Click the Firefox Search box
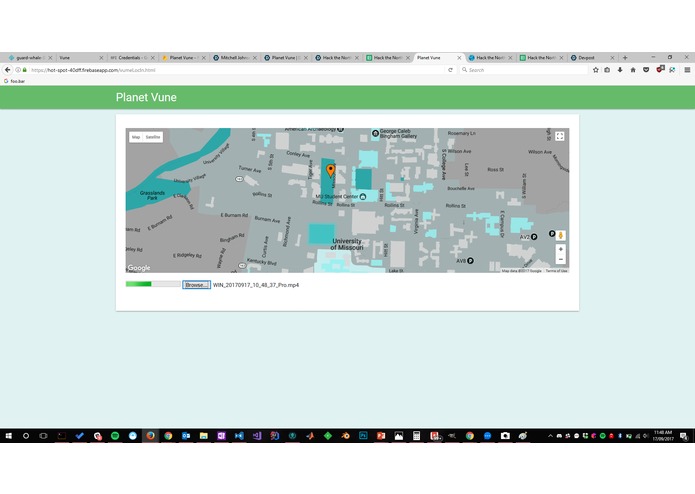Screen dimensions: 695x494 pyautogui.click(x=523, y=70)
